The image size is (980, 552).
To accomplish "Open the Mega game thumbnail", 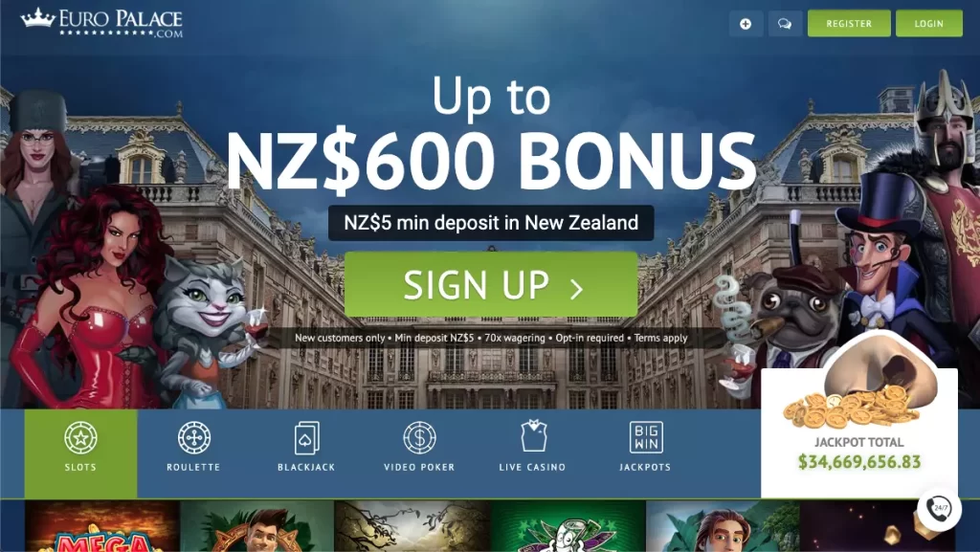I will click(x=102, y=526).
